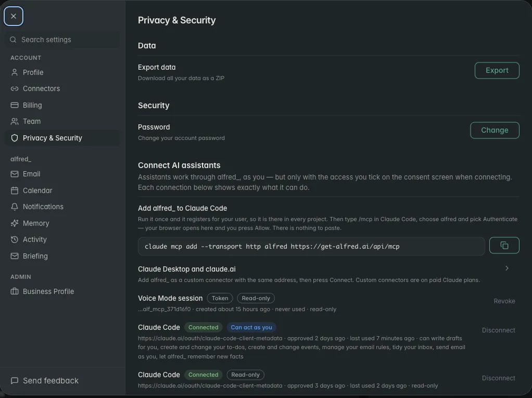The height and width of the screenshot is (398, 532).
Task: Click Connected badge beside Can act as you
Action: tap(203, 327)
